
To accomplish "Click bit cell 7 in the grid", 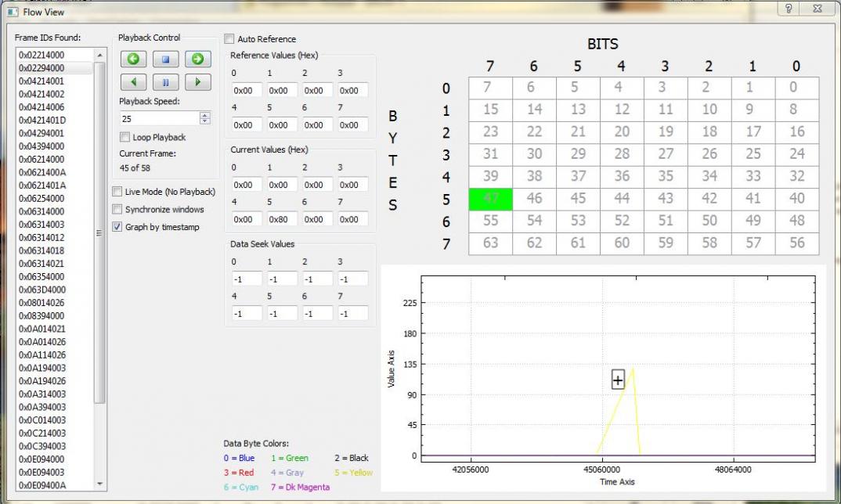I will [491, 88].
